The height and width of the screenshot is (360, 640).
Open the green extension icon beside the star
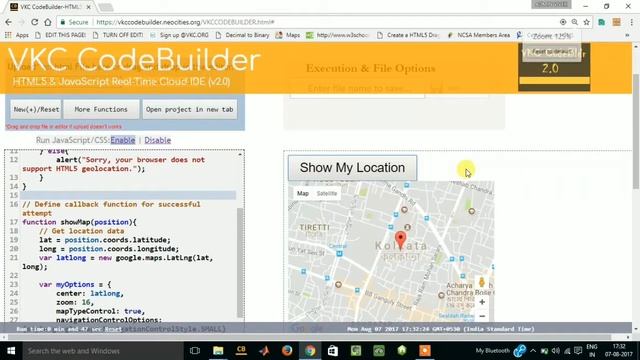point(602,22)
